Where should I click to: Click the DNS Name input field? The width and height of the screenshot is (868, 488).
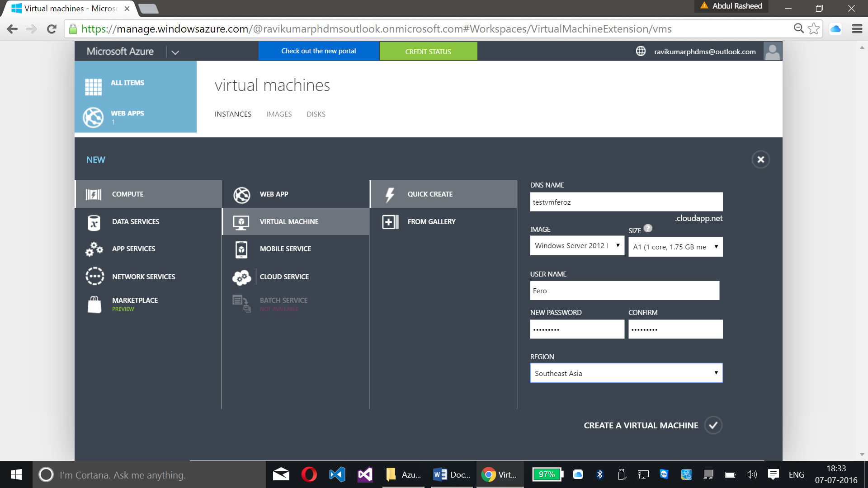click(626, 202)
